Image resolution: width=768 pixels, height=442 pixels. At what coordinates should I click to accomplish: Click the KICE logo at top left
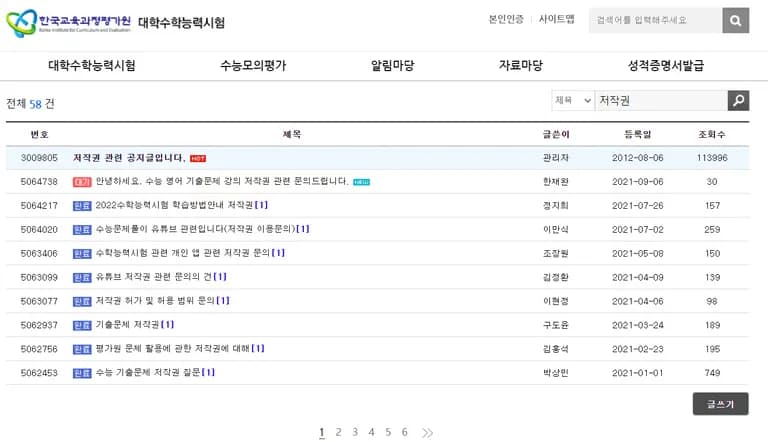(67, 22)
